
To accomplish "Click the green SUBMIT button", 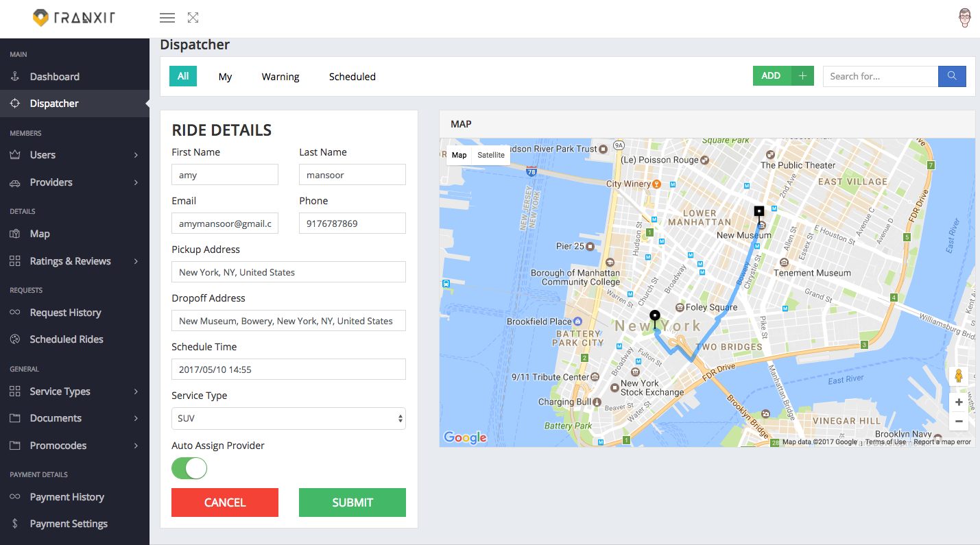I will tap(352, 502).
